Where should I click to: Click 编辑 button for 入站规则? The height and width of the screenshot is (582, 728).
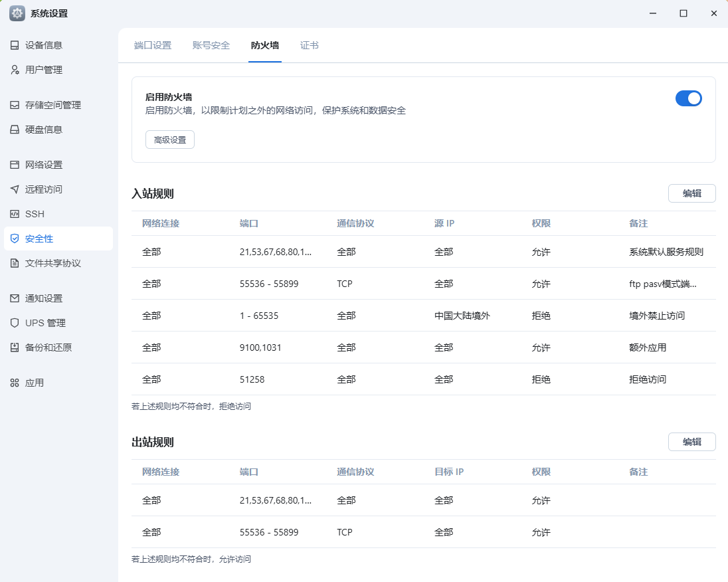pyautogui.click(x=691, y=193)
